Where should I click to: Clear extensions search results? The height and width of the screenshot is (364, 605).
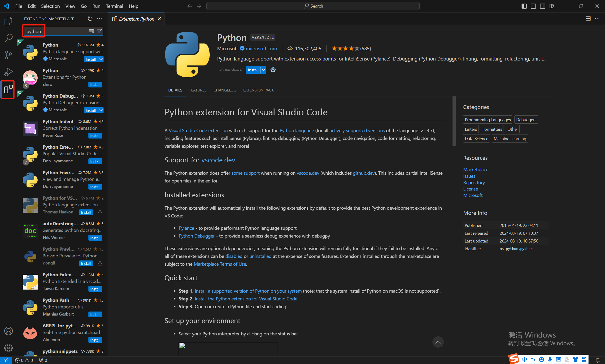point(91,31)
